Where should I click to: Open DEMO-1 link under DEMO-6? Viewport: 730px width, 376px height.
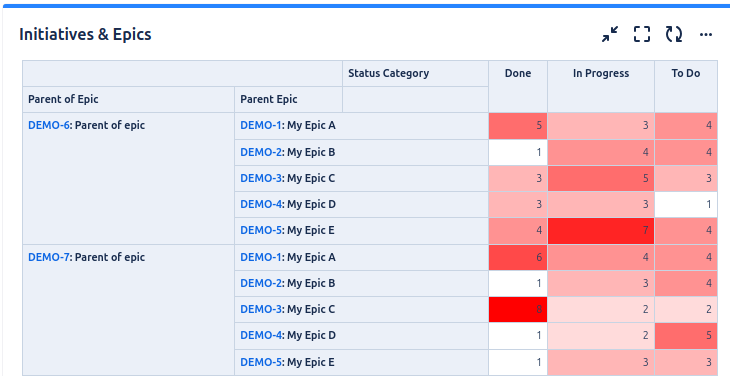coord(261,125)
